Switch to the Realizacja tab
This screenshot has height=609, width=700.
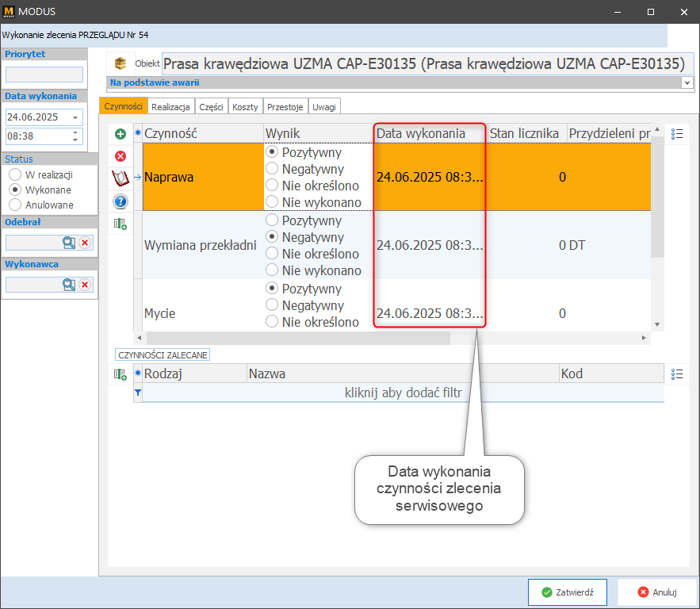[x=170, y=106]
